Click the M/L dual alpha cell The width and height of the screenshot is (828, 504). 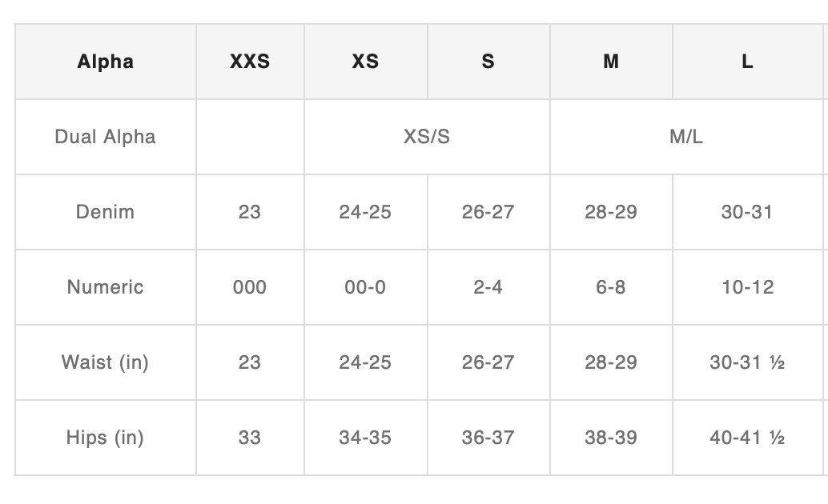pyautogui.click(x=686, y=137)
